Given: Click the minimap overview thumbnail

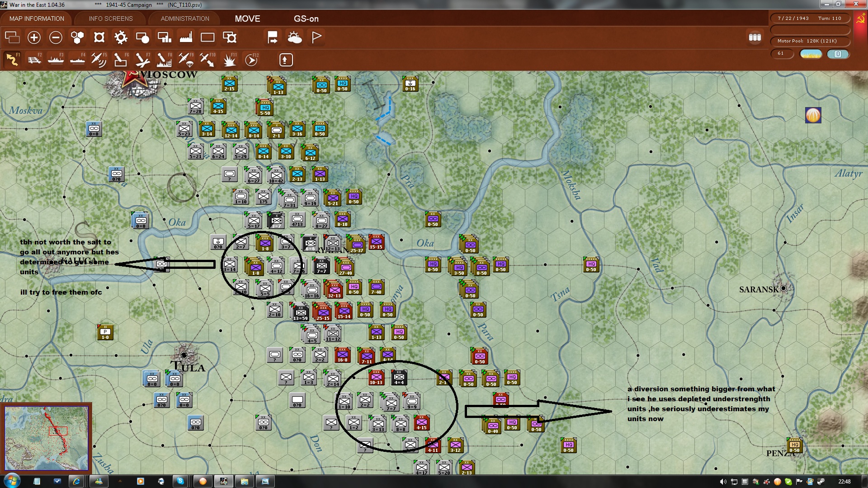Looking at the screenshot, I should (47, 438).
